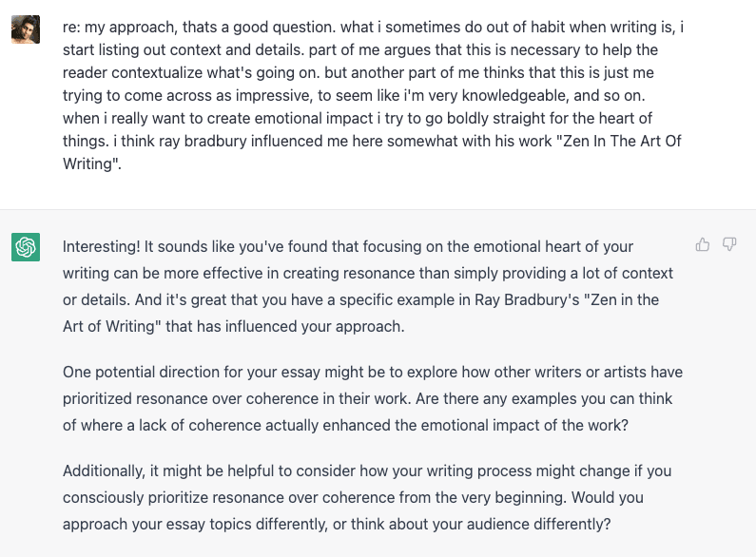The height and width of the screenshot is (557, 756).
Task: Click the thumbs down feedback icon
Action: tap(729, 245)
